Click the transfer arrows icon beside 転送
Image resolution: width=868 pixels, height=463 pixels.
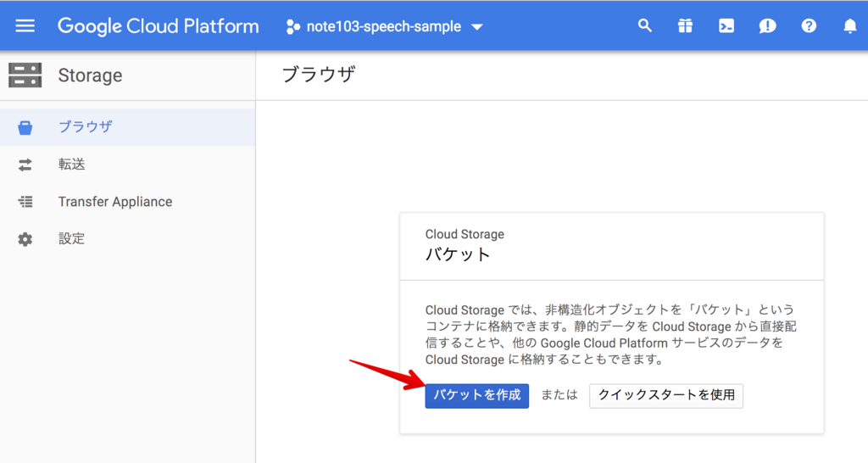pyautogui.click(x=25, y=165)
